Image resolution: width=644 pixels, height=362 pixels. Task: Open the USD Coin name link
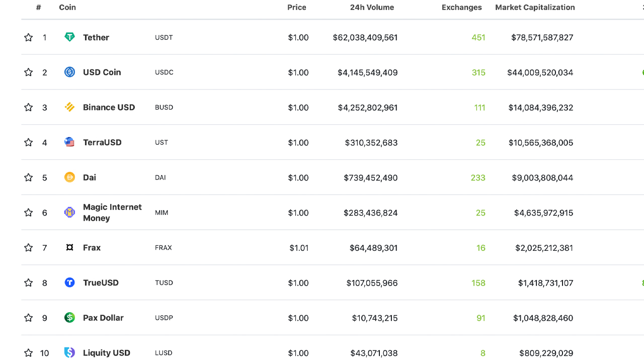coord(102,72)
